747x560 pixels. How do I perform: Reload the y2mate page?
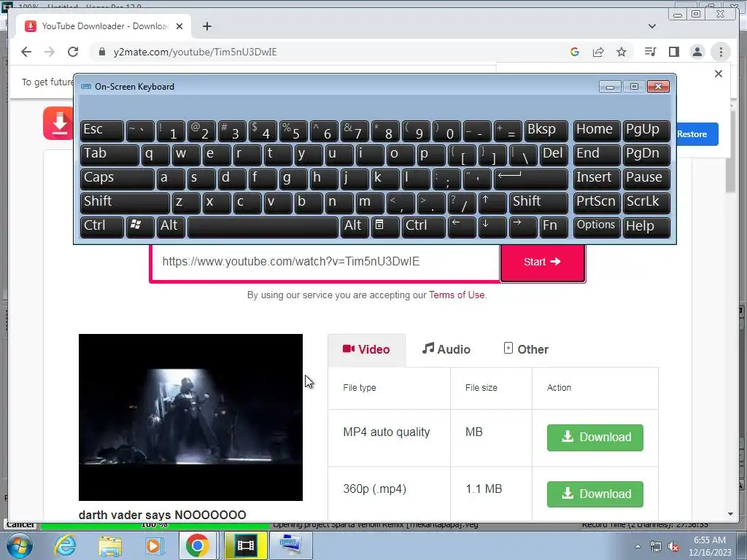click(x=73, y=52)
